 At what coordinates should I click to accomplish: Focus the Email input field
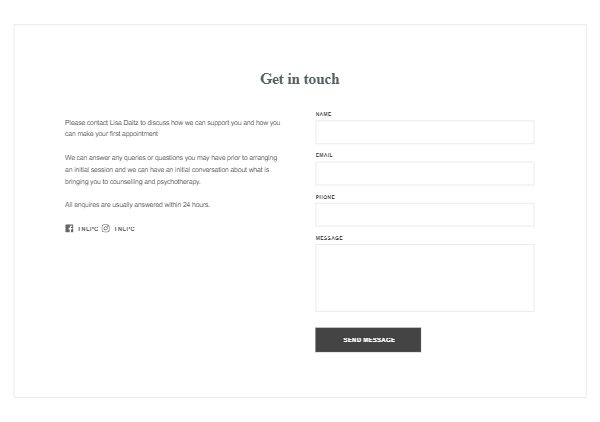(x=425, y=174)
